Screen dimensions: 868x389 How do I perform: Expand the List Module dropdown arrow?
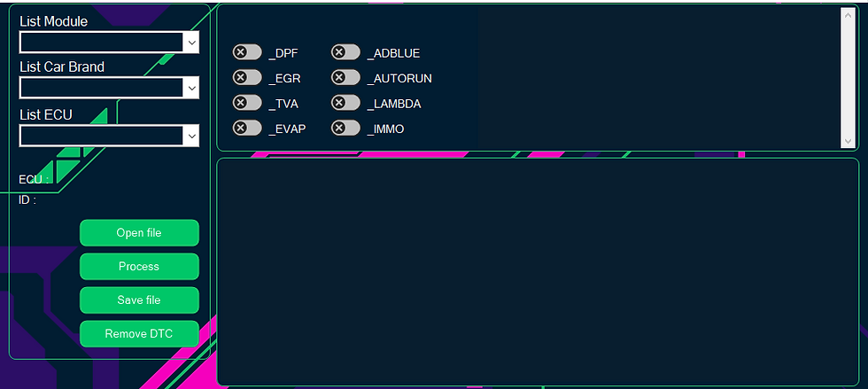[191, 43]
